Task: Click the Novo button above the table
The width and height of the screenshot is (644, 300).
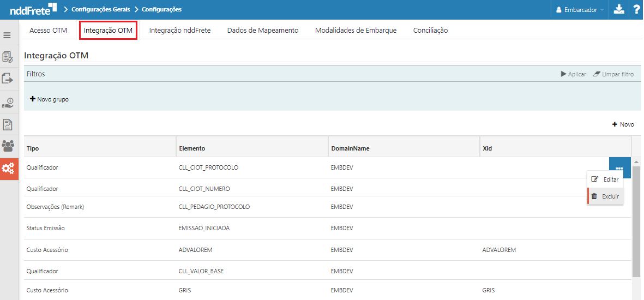Action: [623, 124]
